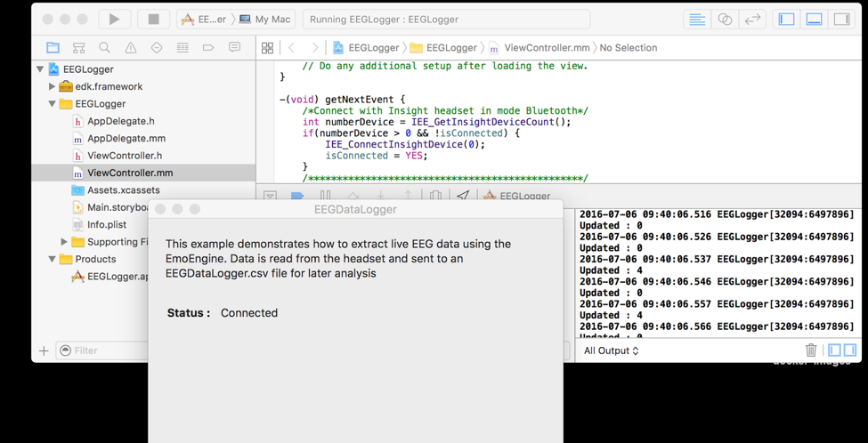Click EEGLogger process in the debug bar

click(x=517, y=196)
